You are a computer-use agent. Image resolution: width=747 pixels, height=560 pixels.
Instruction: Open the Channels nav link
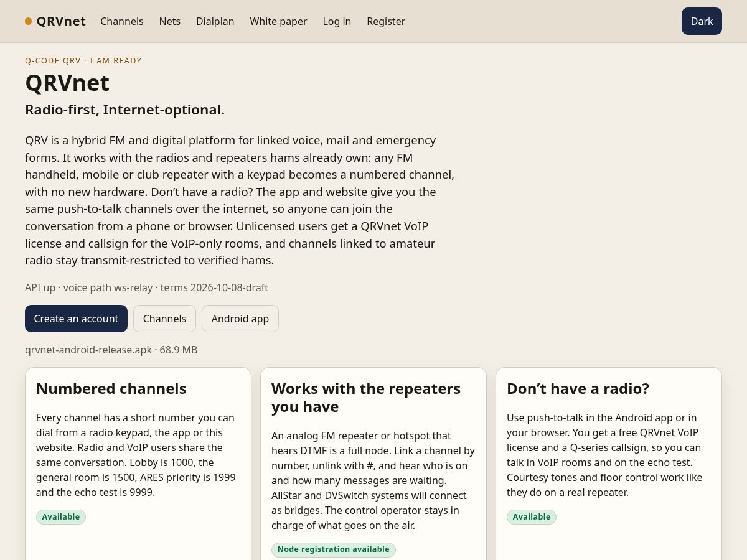tap(122, 21)
